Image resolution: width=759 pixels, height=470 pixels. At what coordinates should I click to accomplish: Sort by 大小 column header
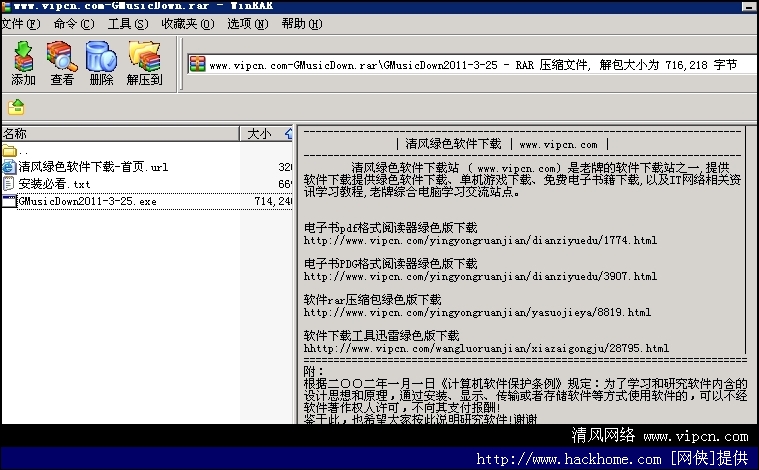coord(266,134)
